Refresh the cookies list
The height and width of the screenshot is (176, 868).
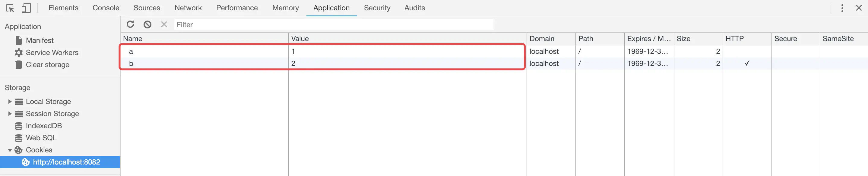coord(130,24)
